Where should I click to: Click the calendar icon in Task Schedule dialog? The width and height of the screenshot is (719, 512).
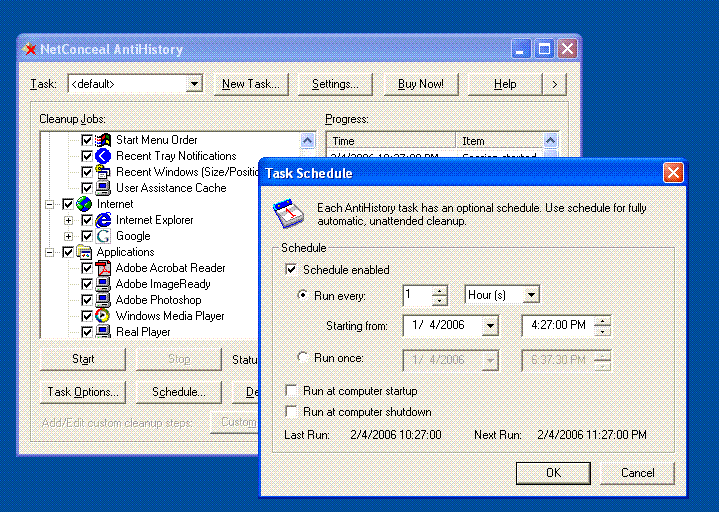point(288,214)
